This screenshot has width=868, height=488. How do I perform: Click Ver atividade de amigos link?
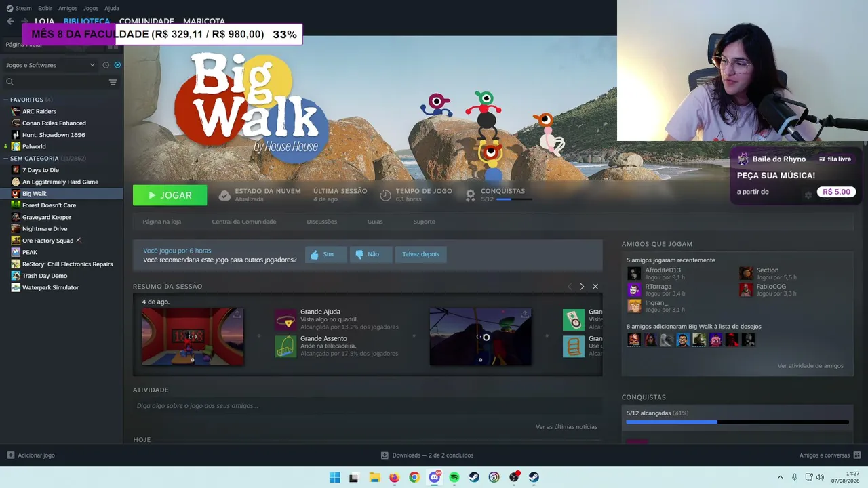[810, 366]
